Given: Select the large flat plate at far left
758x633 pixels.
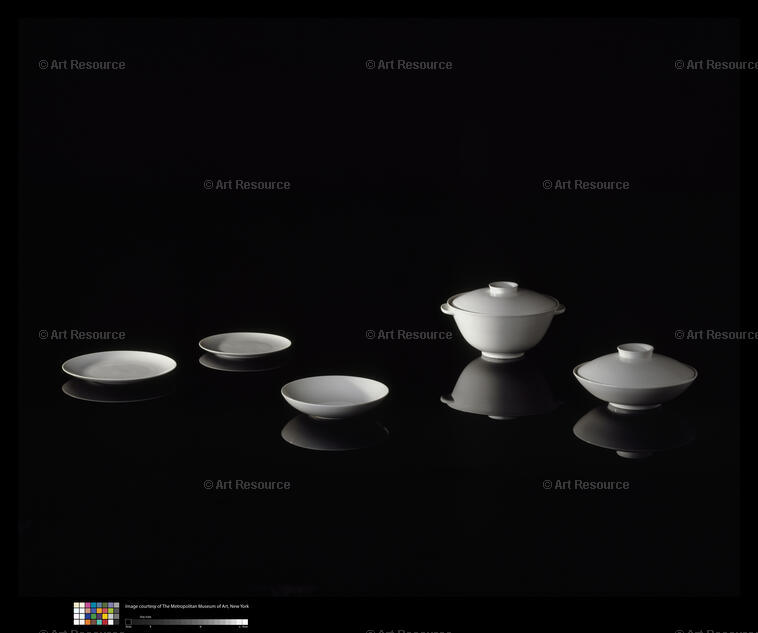Looking at the screenshot, I should point(119,367).
